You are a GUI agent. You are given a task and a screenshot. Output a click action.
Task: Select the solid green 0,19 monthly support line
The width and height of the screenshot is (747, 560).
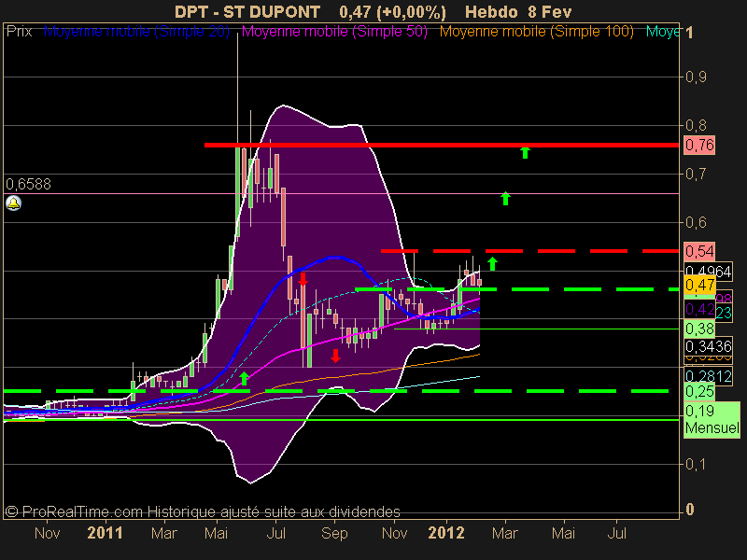coord(341,419)
